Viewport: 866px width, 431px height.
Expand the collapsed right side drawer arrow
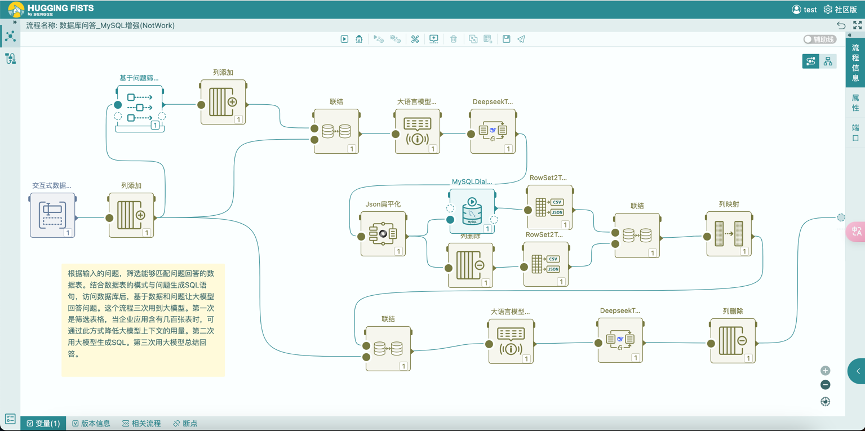point(858,371)
